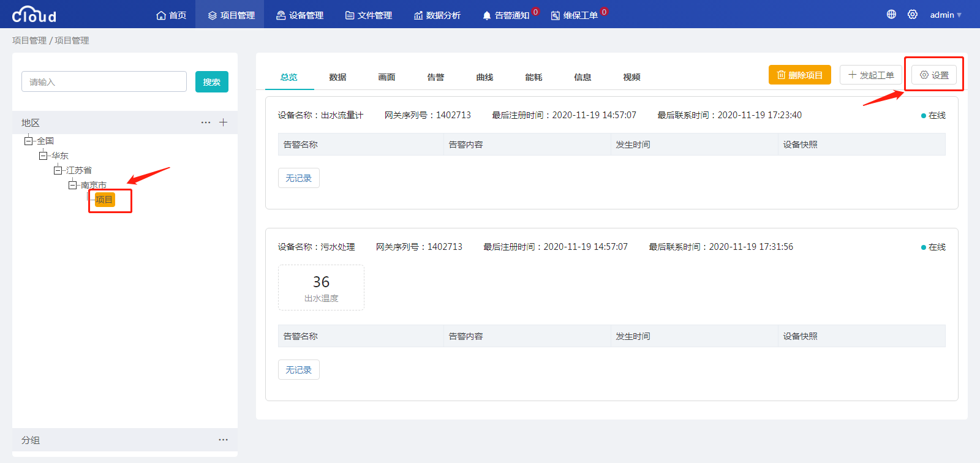
Task: Open the 分组 more options ellipsis
Action: pos(223,440)
